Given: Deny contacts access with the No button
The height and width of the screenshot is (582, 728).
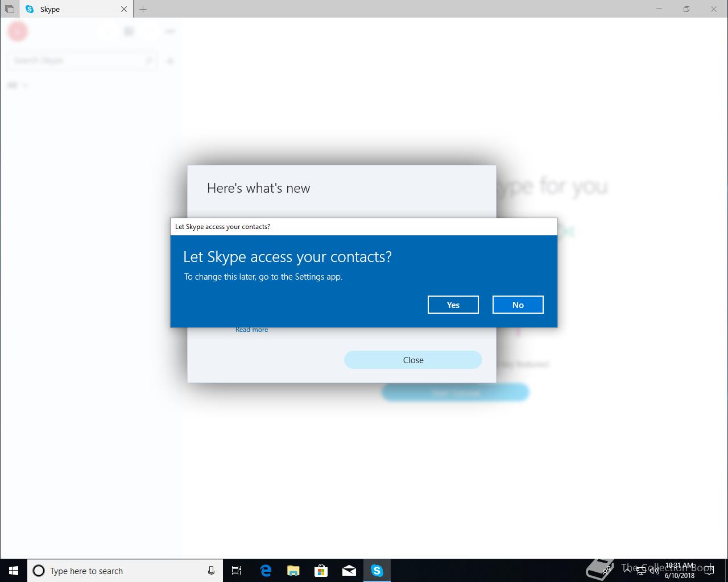Looking at the screenshot, I should pyautogui.click(x=518, y=305).
